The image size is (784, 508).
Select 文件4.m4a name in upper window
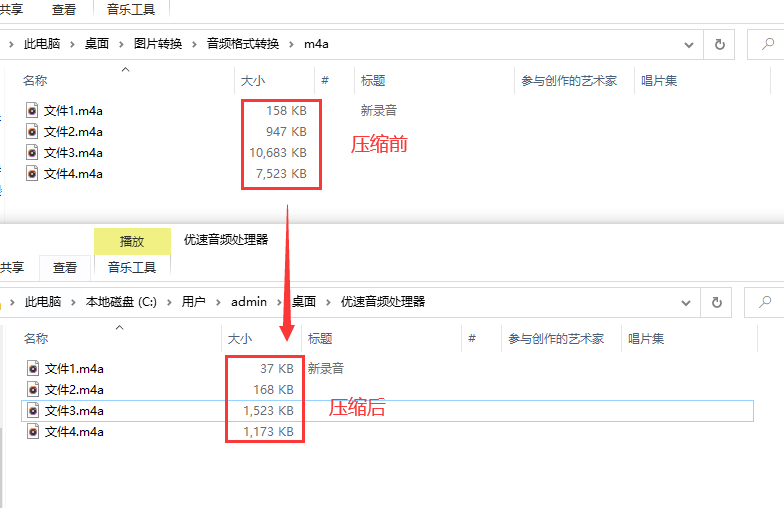click(x=73, y=174)
